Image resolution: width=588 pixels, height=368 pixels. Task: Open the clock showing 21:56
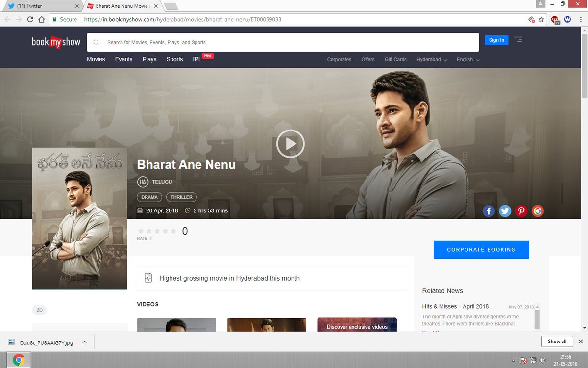[565, 360]
